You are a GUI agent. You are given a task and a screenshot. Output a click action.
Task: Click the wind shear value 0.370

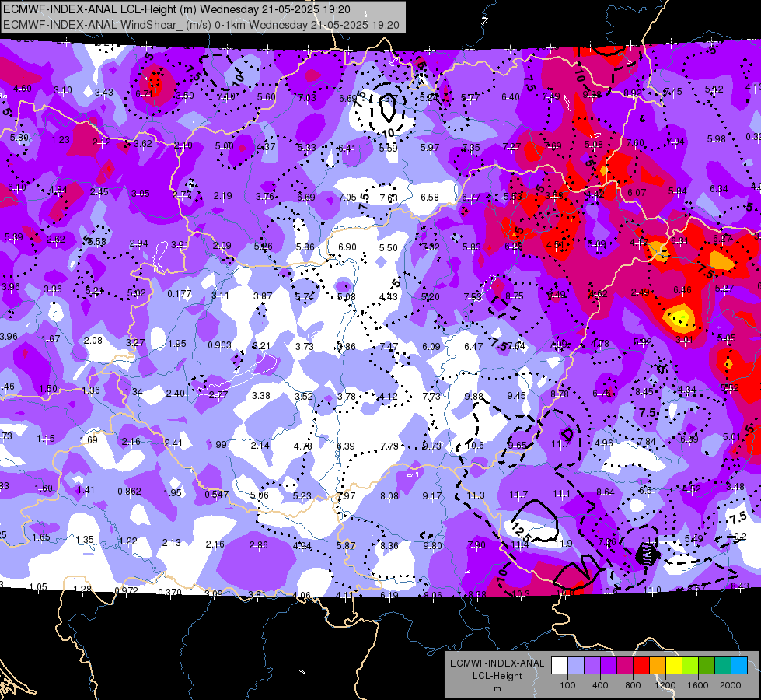pos(170,592)
